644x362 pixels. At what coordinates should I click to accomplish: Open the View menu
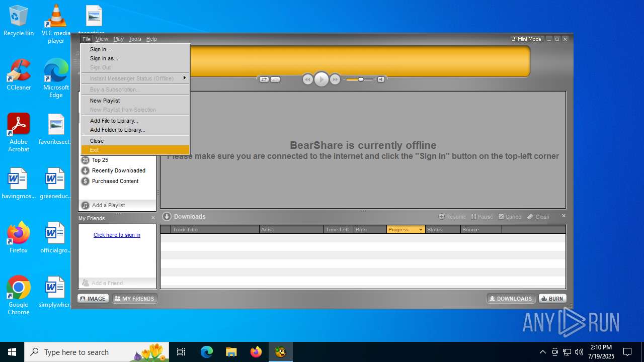102,39
